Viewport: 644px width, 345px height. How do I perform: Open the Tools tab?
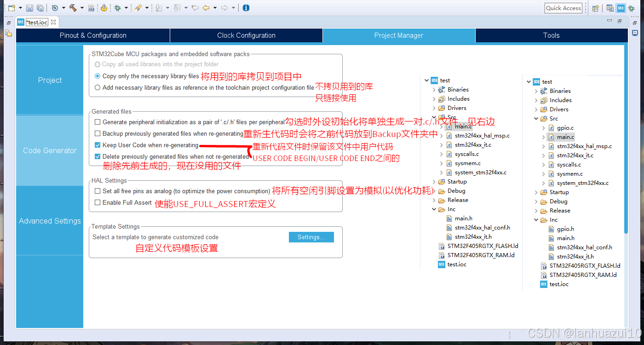pyautogui.click(x=551, y=35)
